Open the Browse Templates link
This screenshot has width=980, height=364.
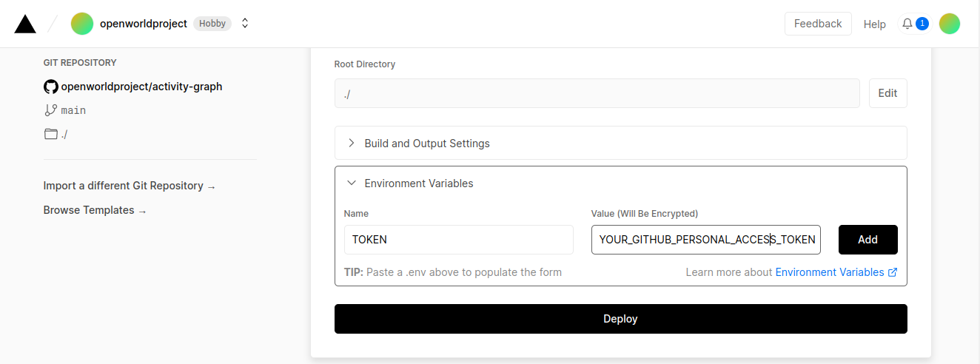[95, 210]
